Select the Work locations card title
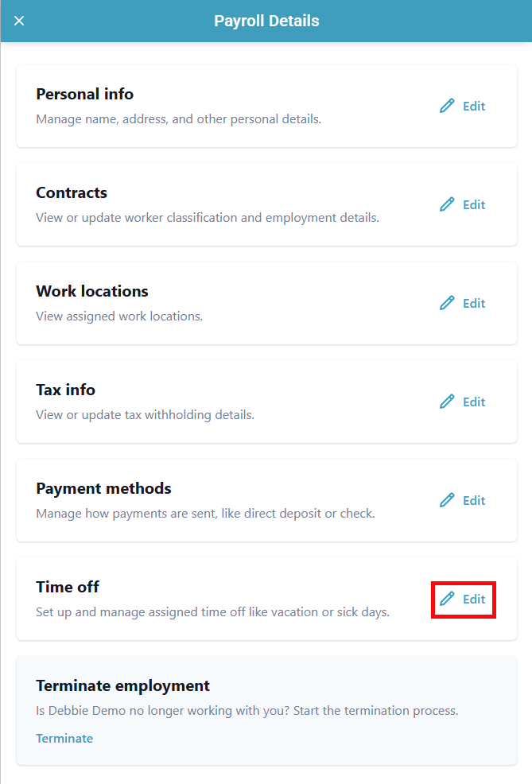Screen dimensions: 532x784 92,291
